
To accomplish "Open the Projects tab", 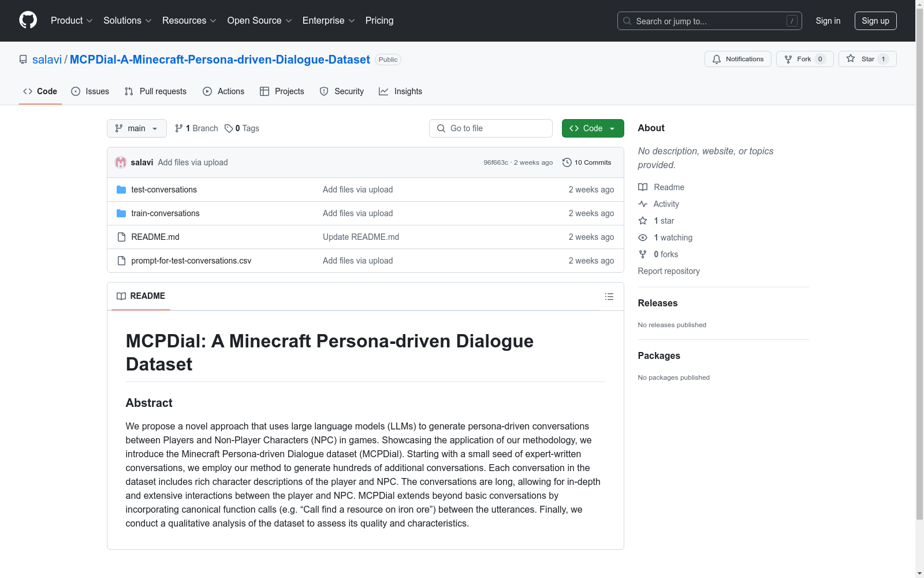I will pos(282,91).
